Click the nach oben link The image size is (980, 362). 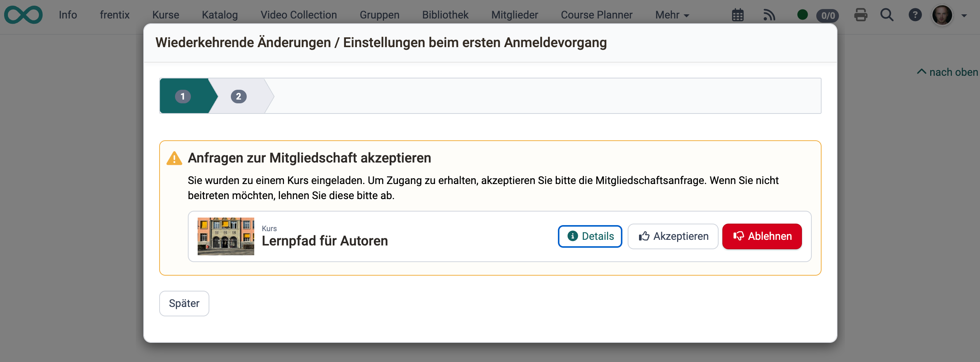pyautogui.click(x=947, y=72)
